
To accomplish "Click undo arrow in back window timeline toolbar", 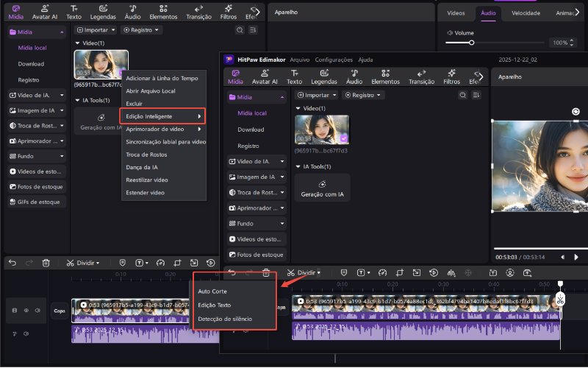I will [x=12, y=263].
